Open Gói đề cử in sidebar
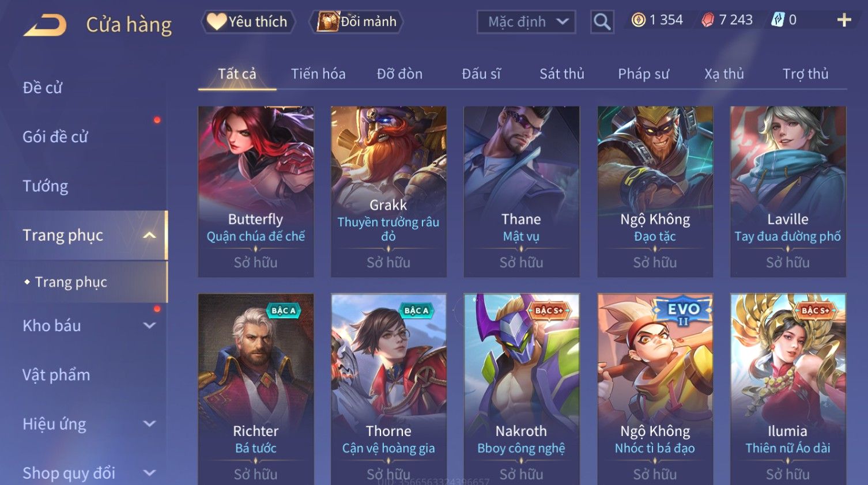The width and height of the screenshot is (868, 485). point(55,137)
